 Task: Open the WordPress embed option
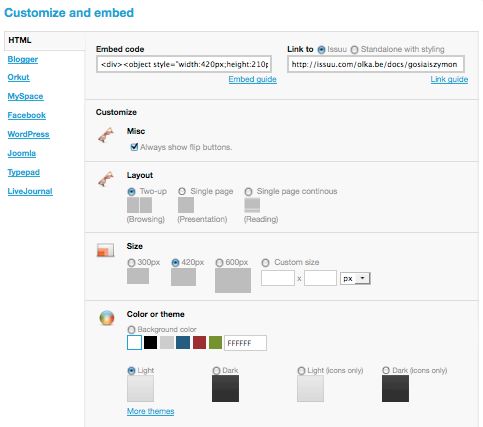click(29, 134)
